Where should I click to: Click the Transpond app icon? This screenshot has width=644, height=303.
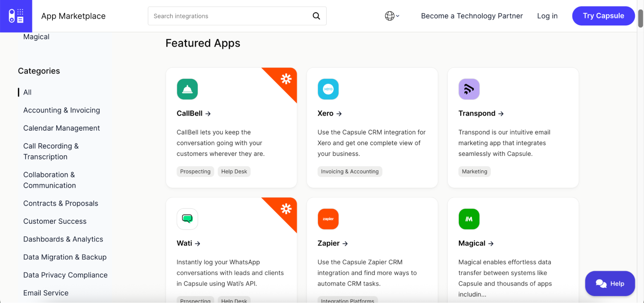click(x=469, y=89)
